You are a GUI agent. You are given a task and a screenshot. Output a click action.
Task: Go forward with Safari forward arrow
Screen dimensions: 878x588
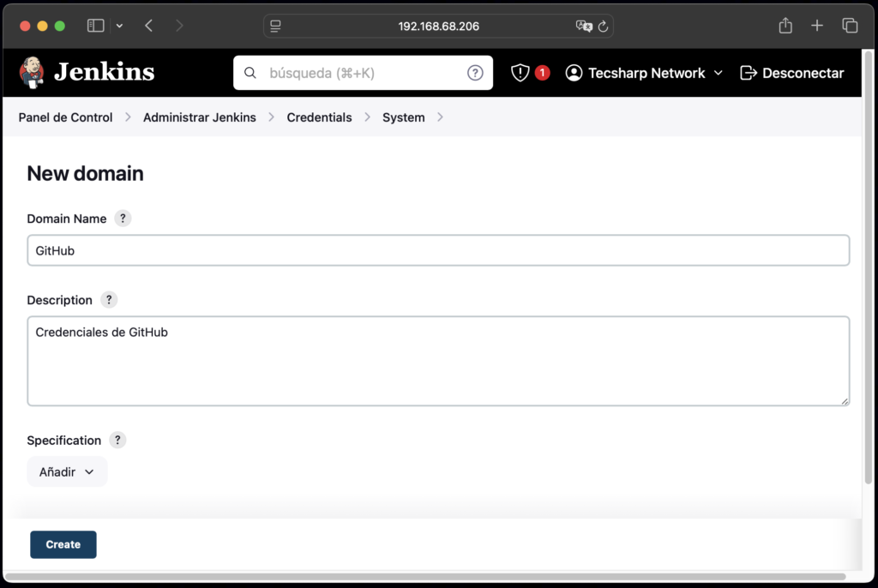click(x=179, y=26)
